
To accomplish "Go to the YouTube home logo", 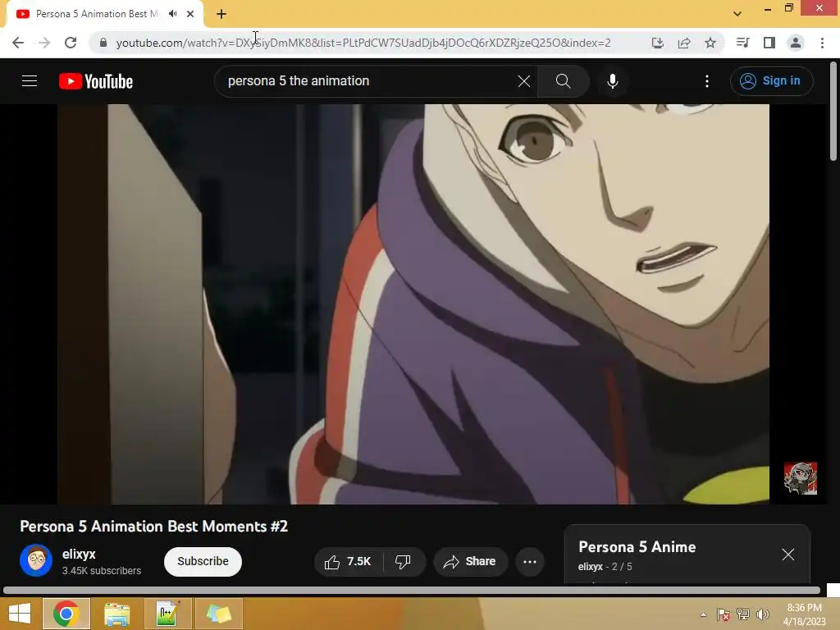I will pos(96,81).
